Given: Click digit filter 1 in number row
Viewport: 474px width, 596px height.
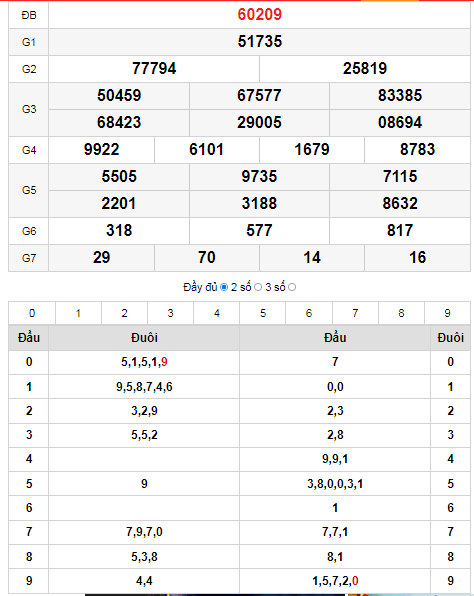Looking at the screenshot, I should (x=78, y=313).
